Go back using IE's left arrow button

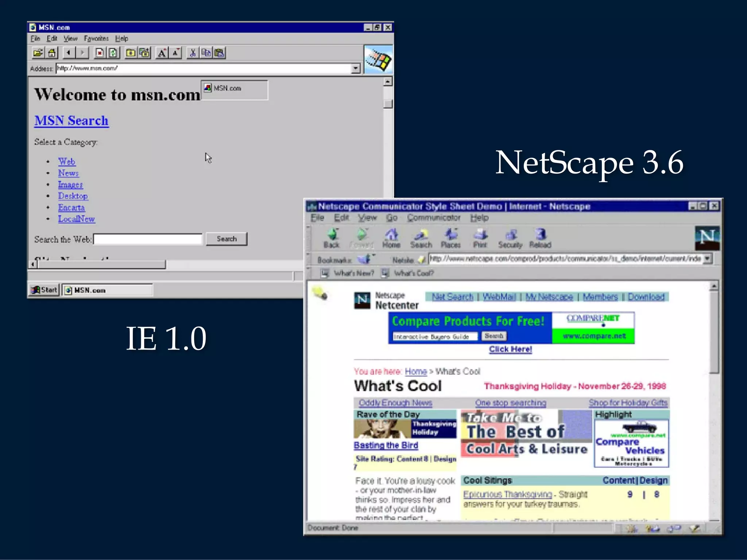pyautogui.click(x=69, y=53)
